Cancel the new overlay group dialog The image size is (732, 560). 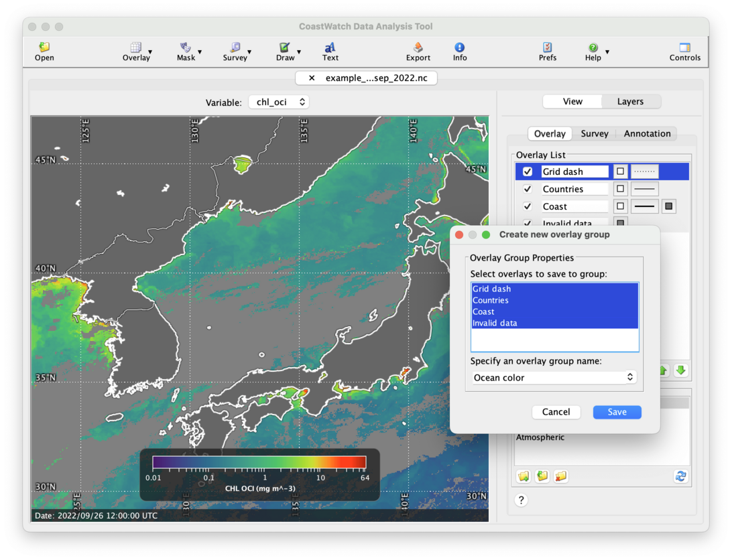556,412
